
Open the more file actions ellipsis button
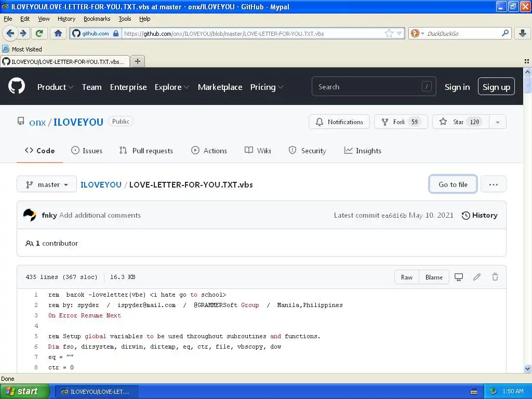click(x=494, y=184)
